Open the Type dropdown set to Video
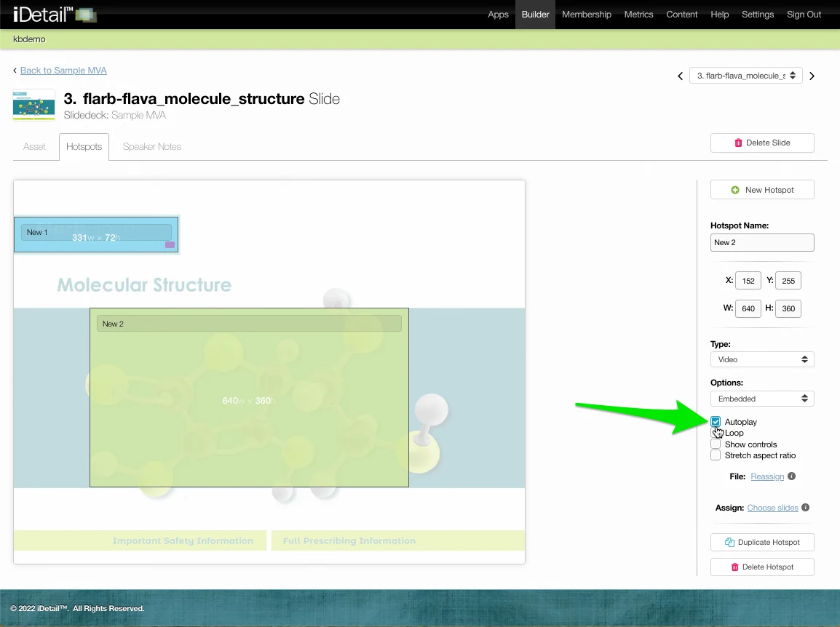The height and width of the screenshot is (627, 840). click(x=762, y=359)
